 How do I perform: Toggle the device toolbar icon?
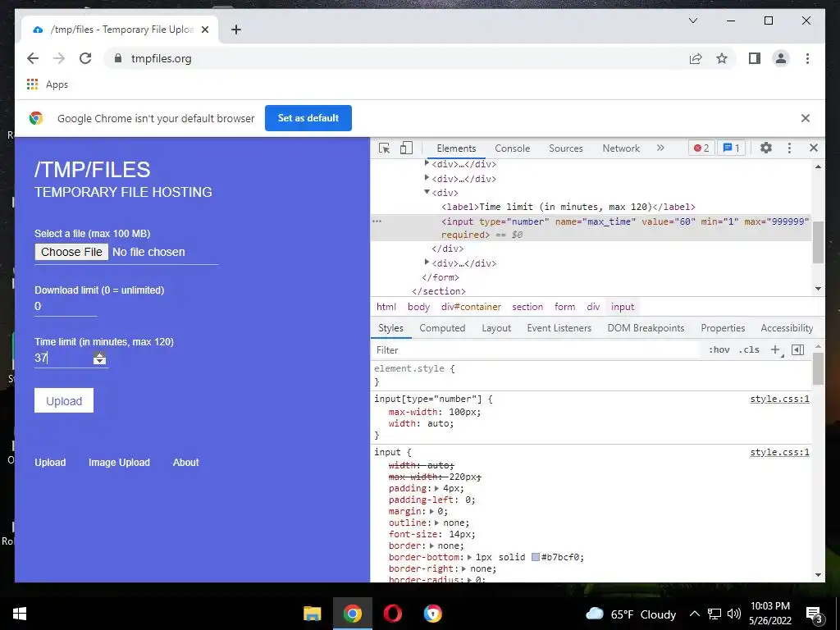coord(406,148)
